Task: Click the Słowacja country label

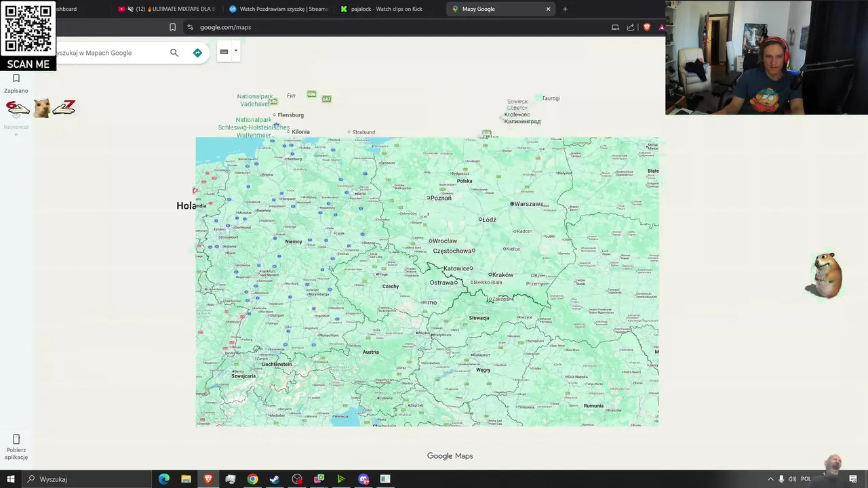Action: click(479, 318)
